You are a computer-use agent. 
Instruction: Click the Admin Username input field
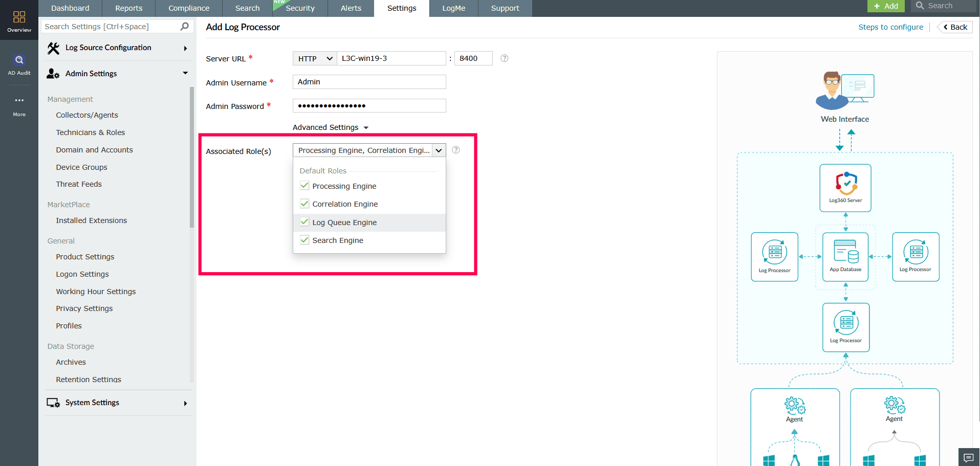pyautogui.click(x=368, y=82)
